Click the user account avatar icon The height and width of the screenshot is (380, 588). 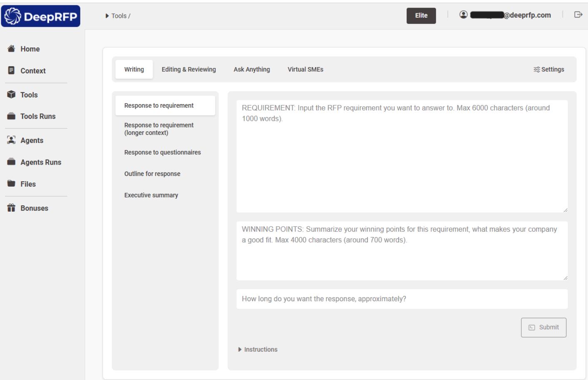coord(463,15)
